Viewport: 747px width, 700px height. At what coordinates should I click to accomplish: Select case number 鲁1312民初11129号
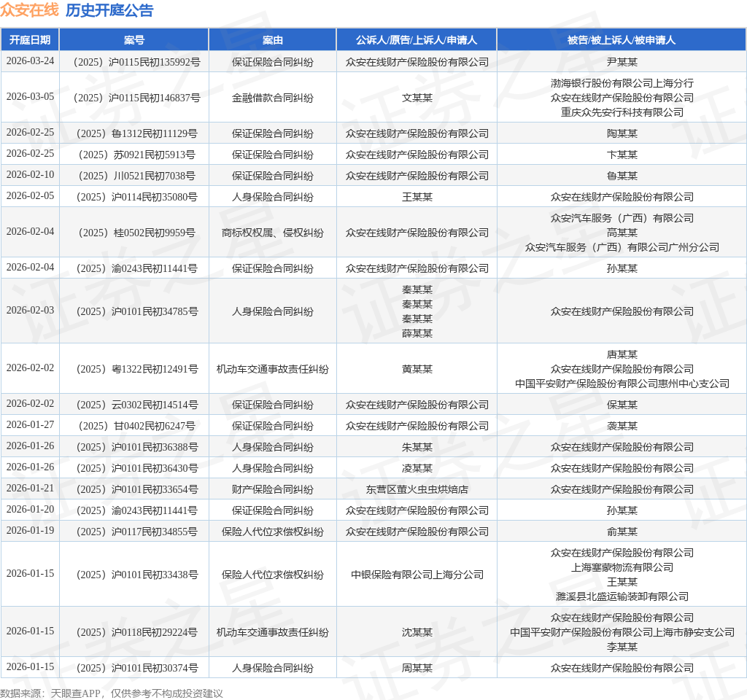point(136,133)
